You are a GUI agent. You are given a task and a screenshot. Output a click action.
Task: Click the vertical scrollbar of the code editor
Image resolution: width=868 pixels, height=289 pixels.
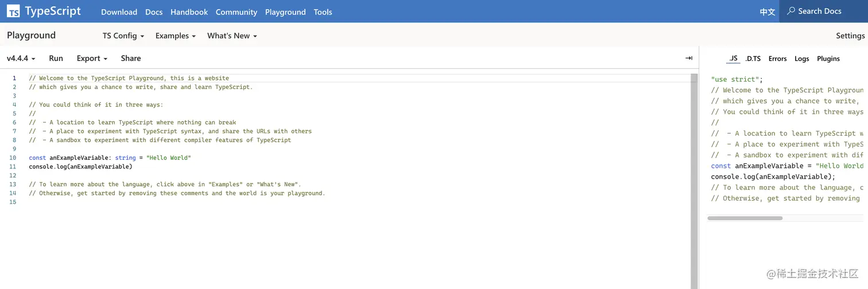point(695,181)
